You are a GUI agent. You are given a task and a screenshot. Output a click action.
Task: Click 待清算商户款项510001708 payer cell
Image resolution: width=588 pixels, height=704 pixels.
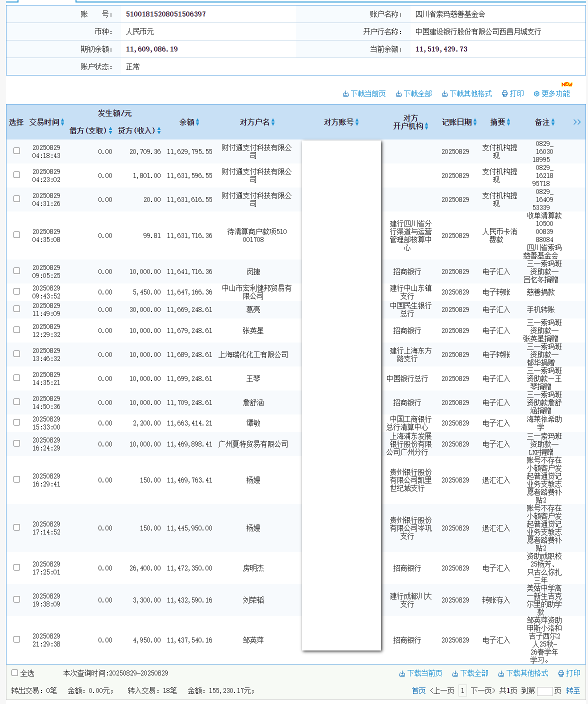coord(257,235)
